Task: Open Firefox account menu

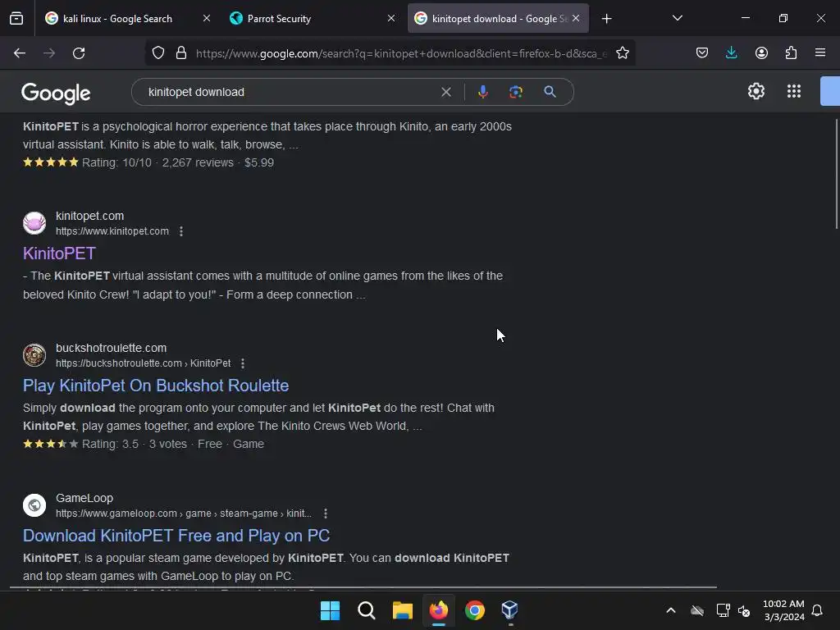Action: click(761, 53)
